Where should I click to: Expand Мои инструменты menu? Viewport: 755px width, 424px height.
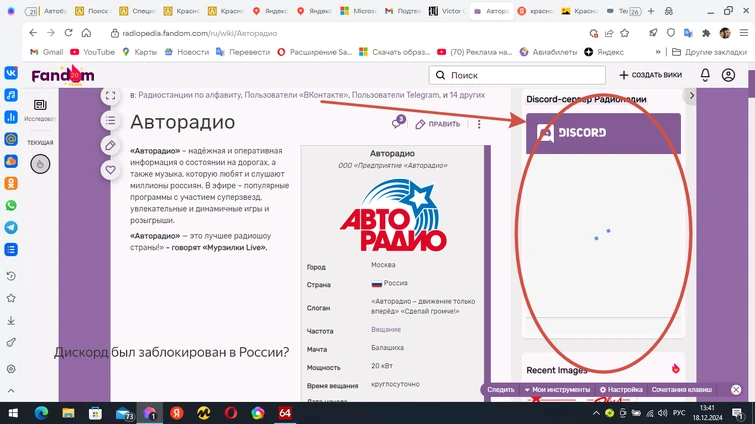click(x=557, y=389)
